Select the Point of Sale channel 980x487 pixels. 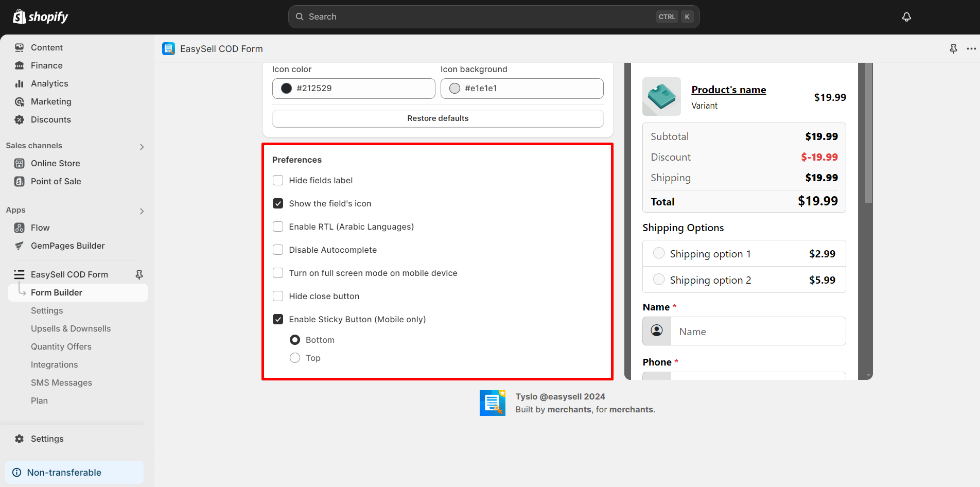pyautogui.click(x=56, y=181)
